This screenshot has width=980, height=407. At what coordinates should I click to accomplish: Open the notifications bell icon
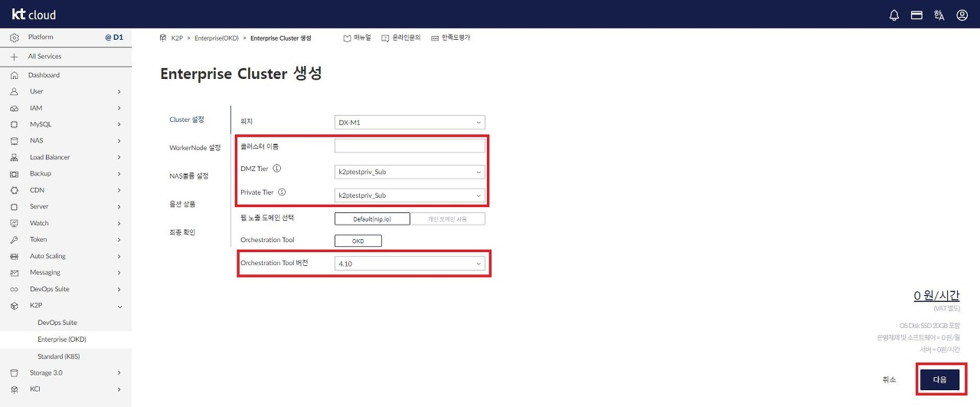894,15
